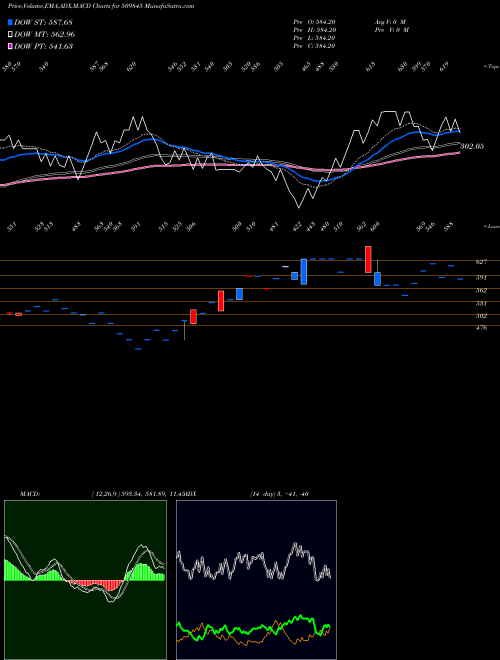Click the EMA value label beside the line chart
Viewport: 500px width, 660px height.
(472, 146)
